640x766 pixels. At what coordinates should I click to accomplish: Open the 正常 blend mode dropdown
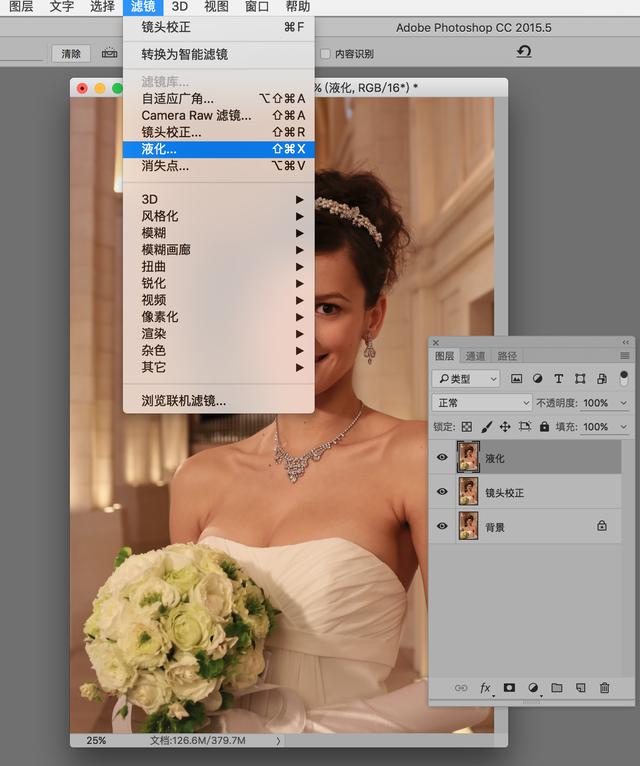pyautogui.click(x=482, y=403)
